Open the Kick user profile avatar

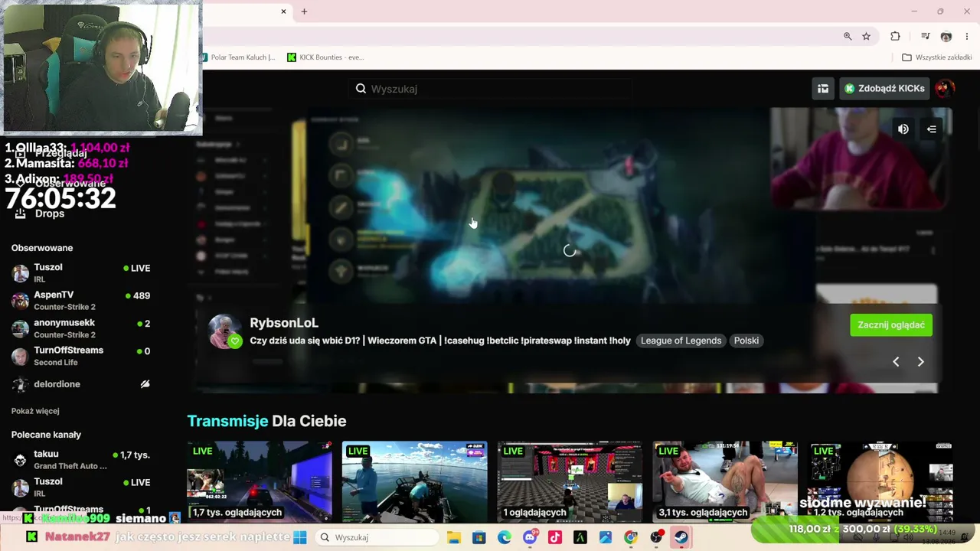point(944,89)
